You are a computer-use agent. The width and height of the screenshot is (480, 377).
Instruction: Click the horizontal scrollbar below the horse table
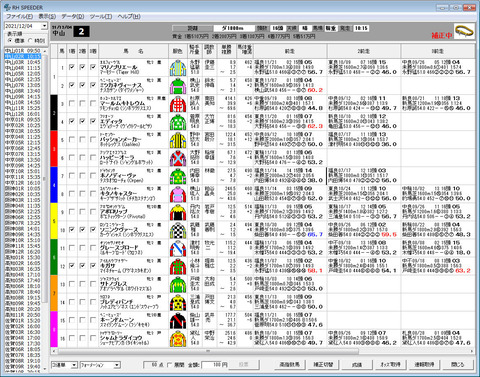click(x=208, y=351)
